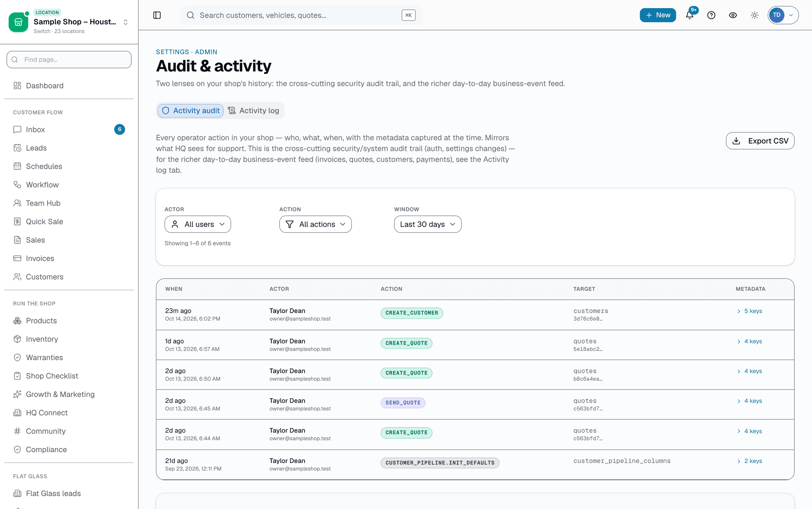The image size is (812, 509).
Task: Click the Flat Glass leads icon
Action: point(17,493)
